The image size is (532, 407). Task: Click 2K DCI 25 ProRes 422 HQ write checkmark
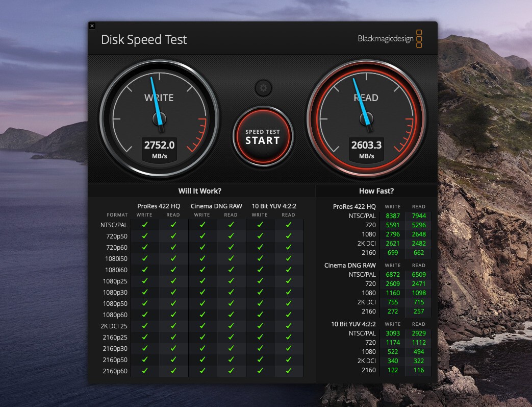click(x=145, y=325)
